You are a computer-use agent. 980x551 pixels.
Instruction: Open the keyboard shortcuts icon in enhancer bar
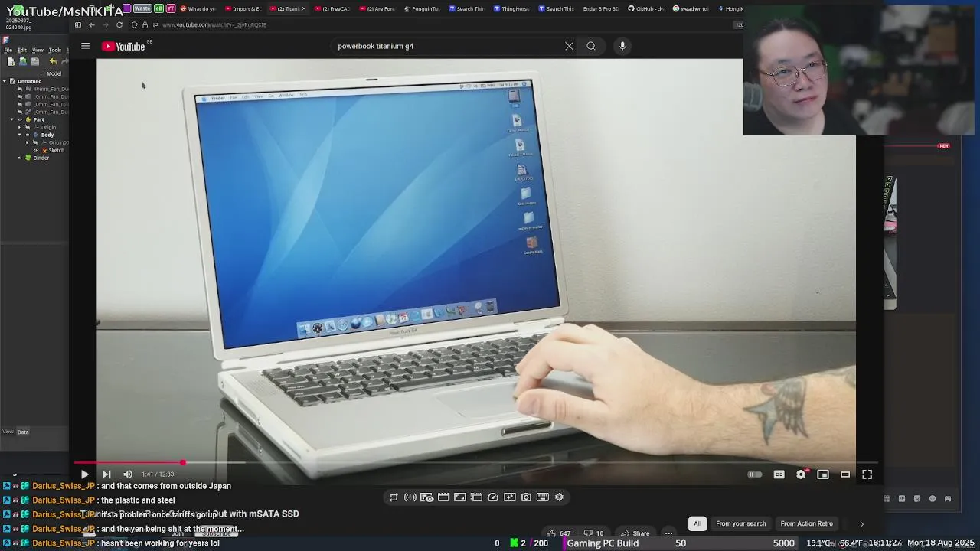(543, 497)
